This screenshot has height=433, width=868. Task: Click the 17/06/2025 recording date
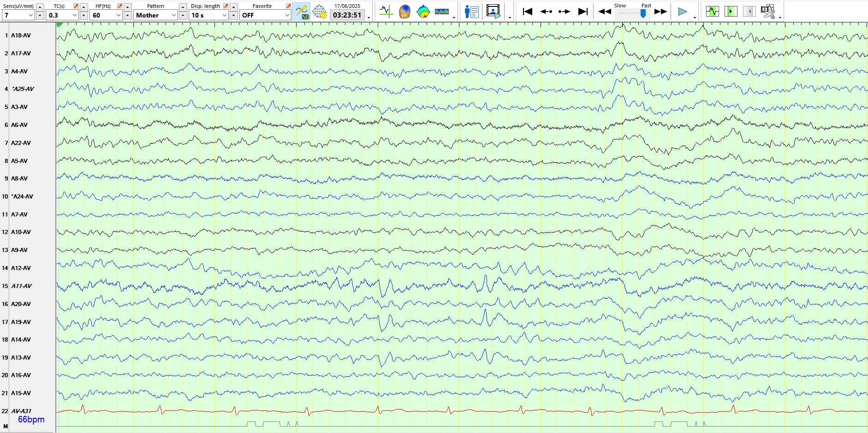[347, 6]
